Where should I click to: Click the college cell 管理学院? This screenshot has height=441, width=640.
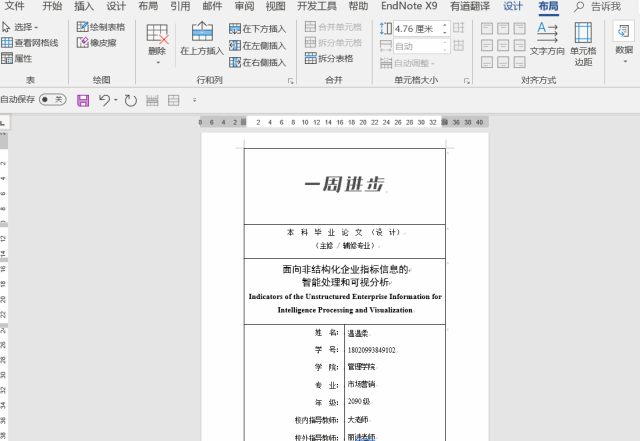(361, 367)
